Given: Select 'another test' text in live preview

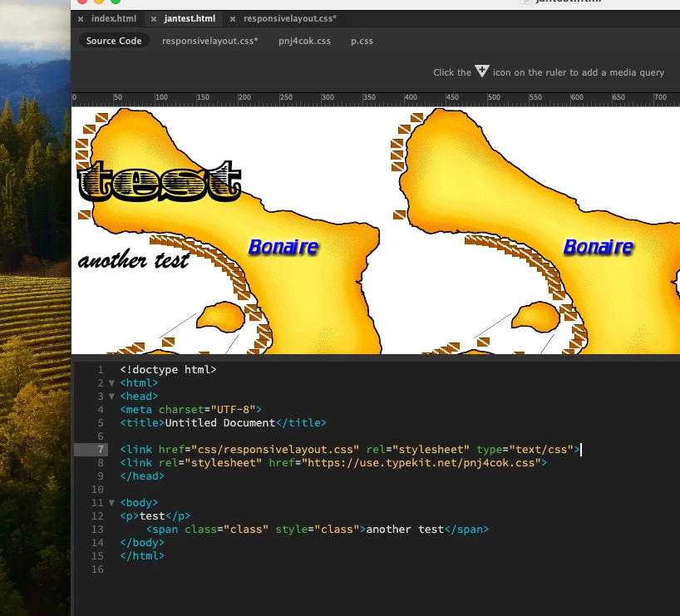Looking at the screenshot, I should (134, 259).
